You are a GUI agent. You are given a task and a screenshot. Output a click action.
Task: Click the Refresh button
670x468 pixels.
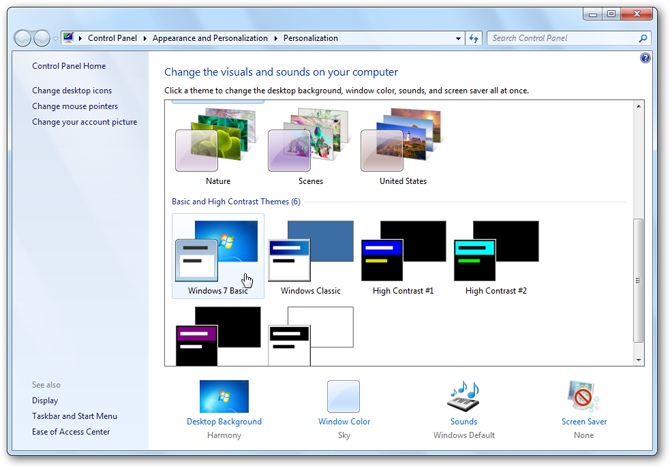(473, 38)
